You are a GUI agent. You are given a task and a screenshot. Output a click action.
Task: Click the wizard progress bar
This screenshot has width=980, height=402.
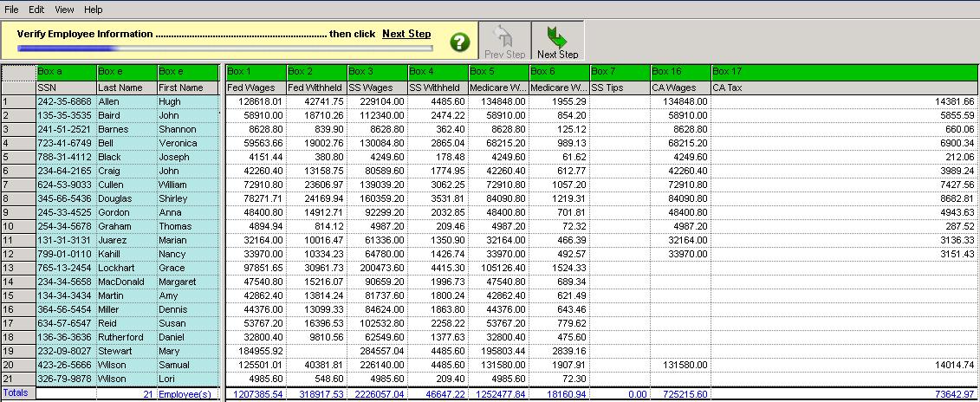[x=225, y=49]
